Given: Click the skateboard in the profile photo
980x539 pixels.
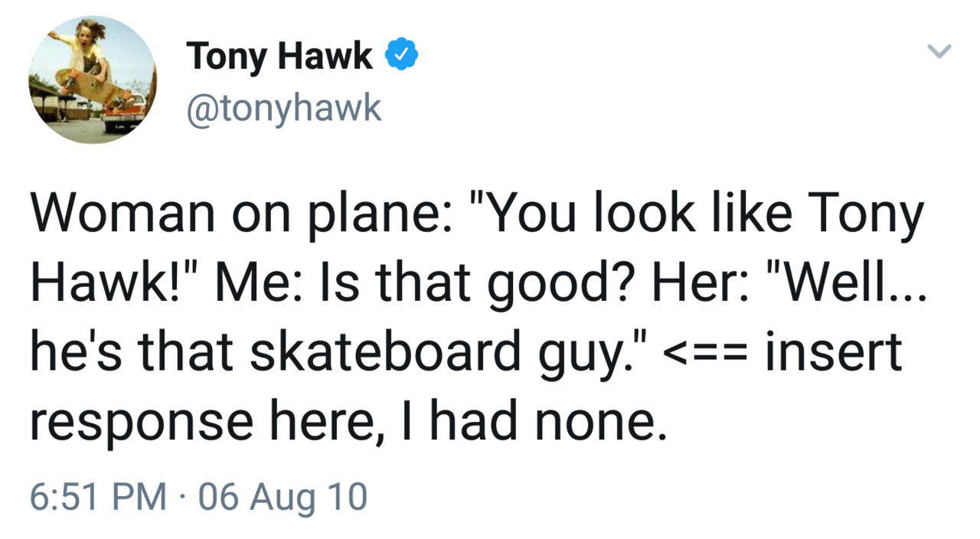Looking at the screenshot, I should pyautogui.click(x=96, y=86).
